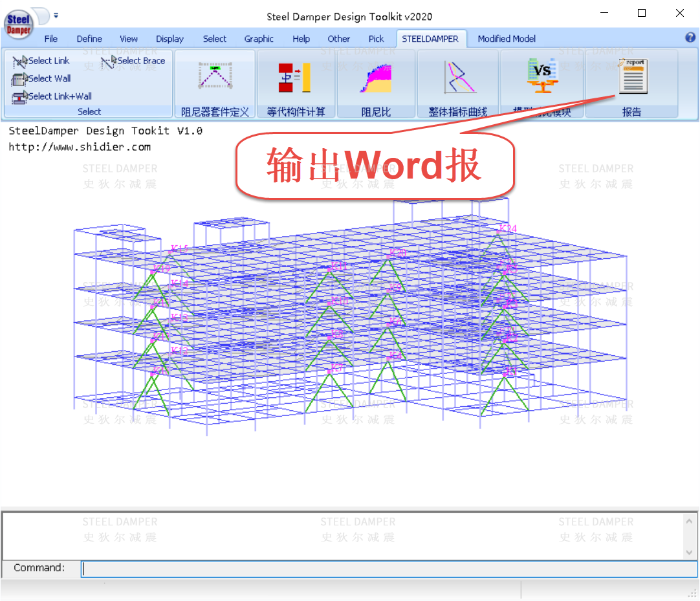Click damper label K24 in the model
Viewport: 700px width, 601px height.
(508, 228)
